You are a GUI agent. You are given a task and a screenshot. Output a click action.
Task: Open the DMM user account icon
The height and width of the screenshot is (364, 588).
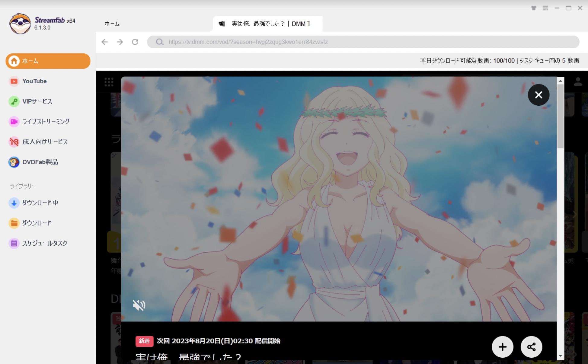tap(578, 82)
